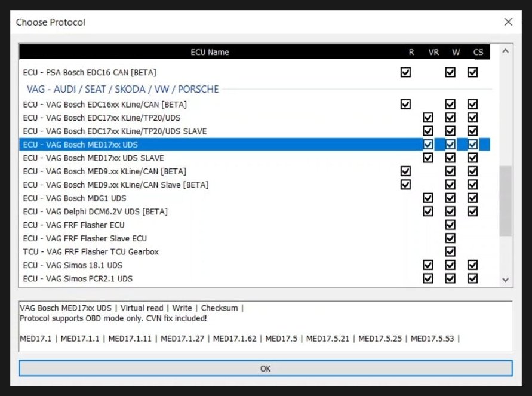Toggle W checkbox for VAG Simos PCR2.1 UDS
The width and height of the screenshot is (532, 396).
450,278
